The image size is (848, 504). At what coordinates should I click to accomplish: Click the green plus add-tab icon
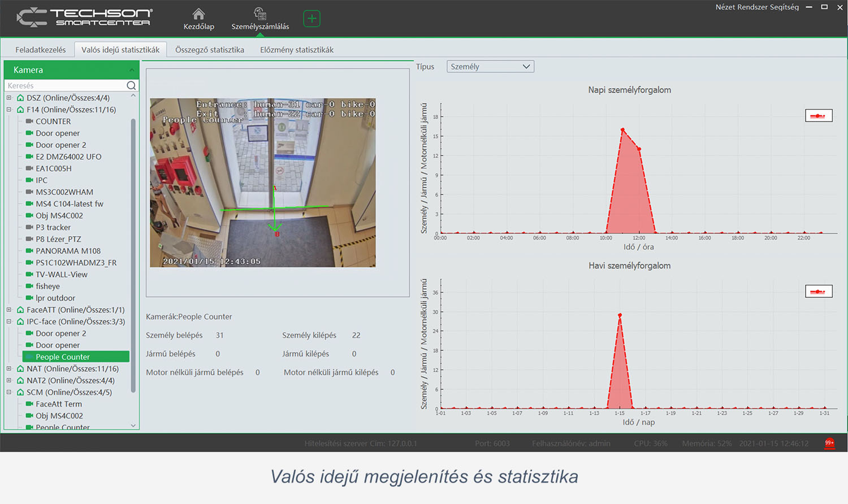[311, 19]
